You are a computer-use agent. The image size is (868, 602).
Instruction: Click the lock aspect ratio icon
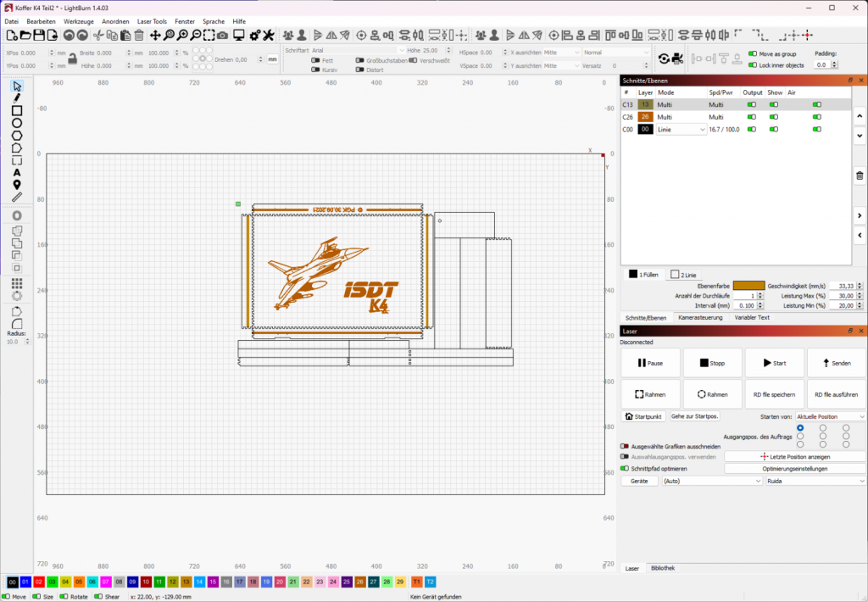click(x=72, y=59)
